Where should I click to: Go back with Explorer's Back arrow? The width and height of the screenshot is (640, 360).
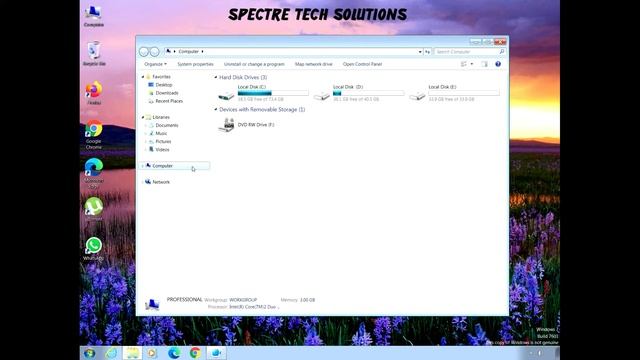(x=144, y=52)
